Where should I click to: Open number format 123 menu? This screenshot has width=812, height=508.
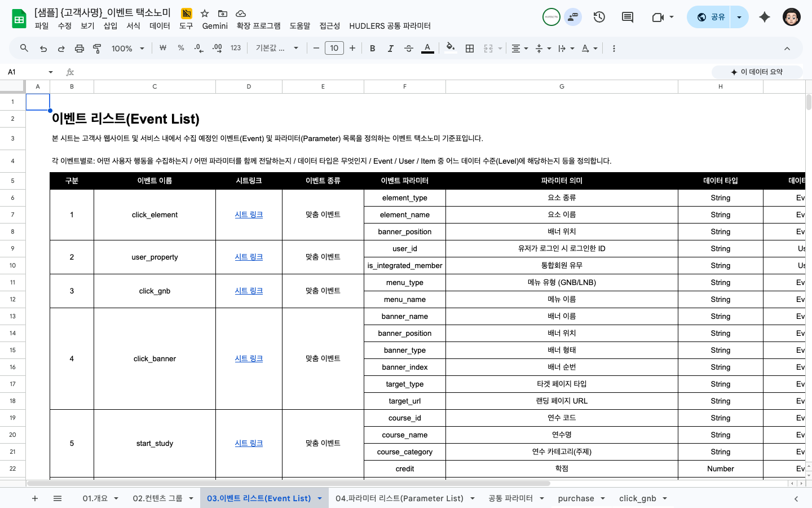(236, 49)
